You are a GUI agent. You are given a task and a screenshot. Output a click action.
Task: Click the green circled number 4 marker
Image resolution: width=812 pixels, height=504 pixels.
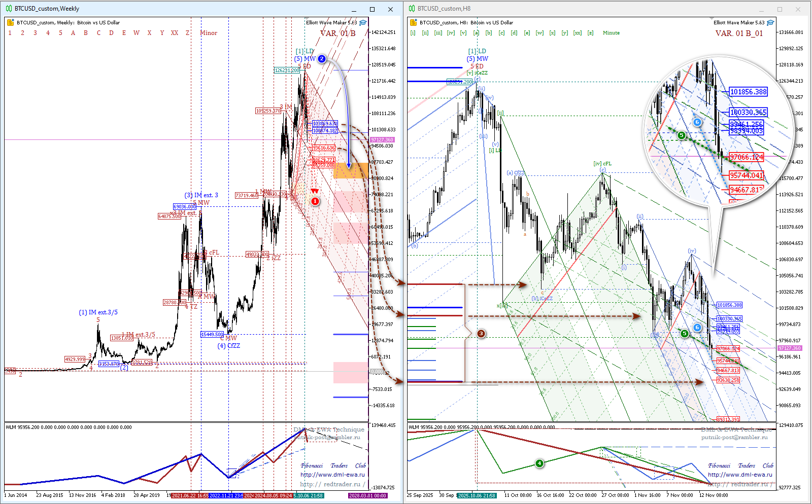click(x=539, y=463)
